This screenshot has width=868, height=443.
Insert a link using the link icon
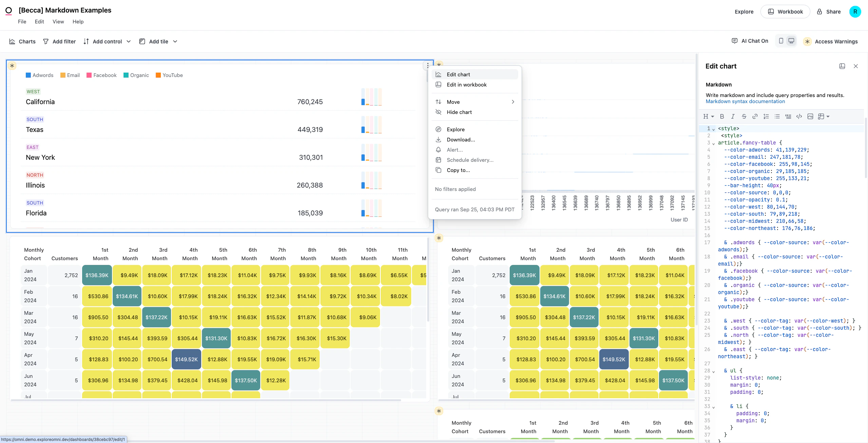(755, 116)
